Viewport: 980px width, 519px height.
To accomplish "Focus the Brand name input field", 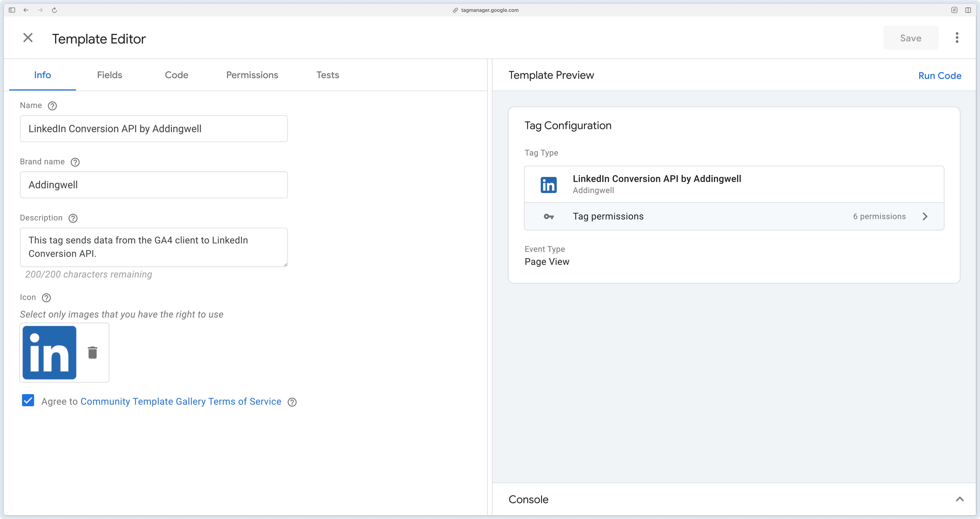I will (154, 185).
